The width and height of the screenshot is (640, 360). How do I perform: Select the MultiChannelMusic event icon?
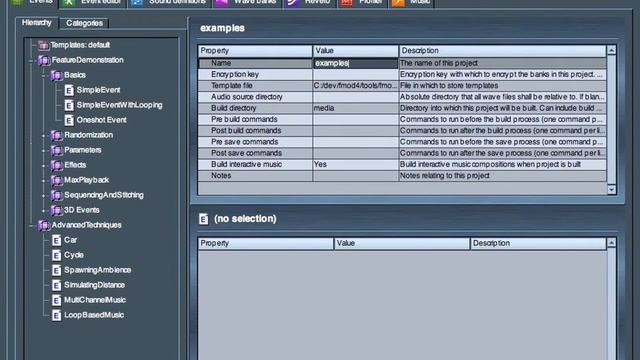[x=56, y=300]
